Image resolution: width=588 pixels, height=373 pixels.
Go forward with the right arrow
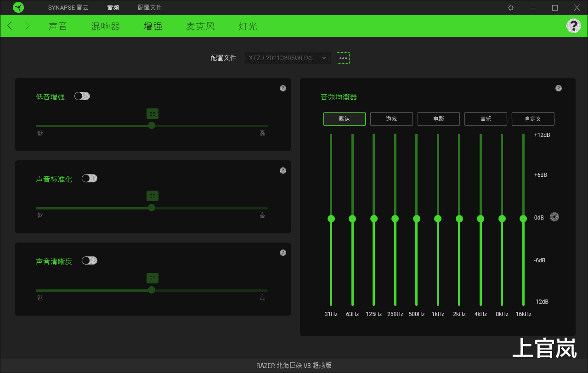coord(27,26)
